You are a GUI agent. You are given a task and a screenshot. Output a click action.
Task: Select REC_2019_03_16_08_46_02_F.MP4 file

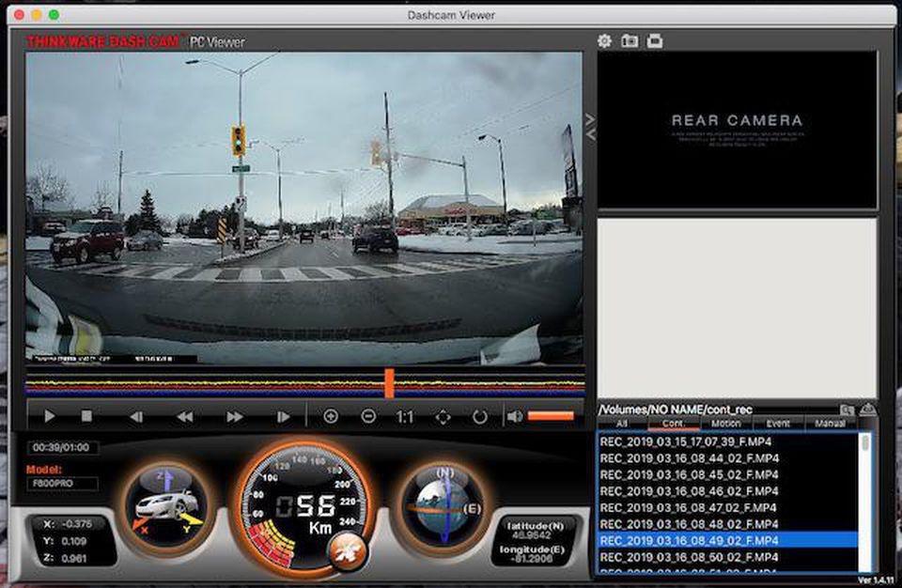(689, 491)
